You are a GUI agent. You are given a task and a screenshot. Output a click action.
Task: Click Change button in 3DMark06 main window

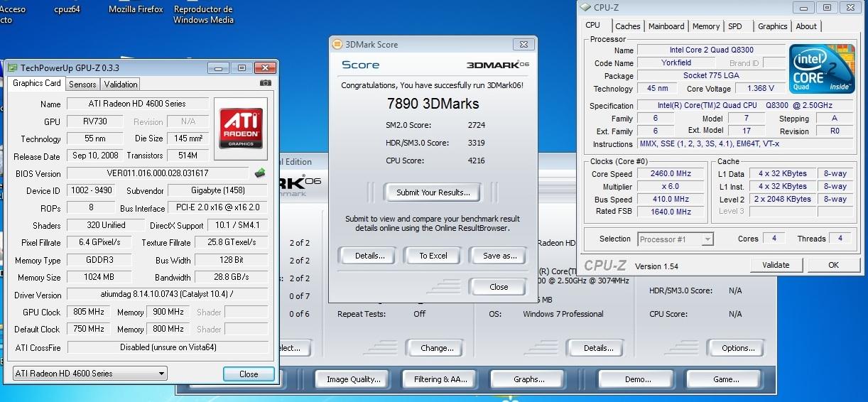437,348
